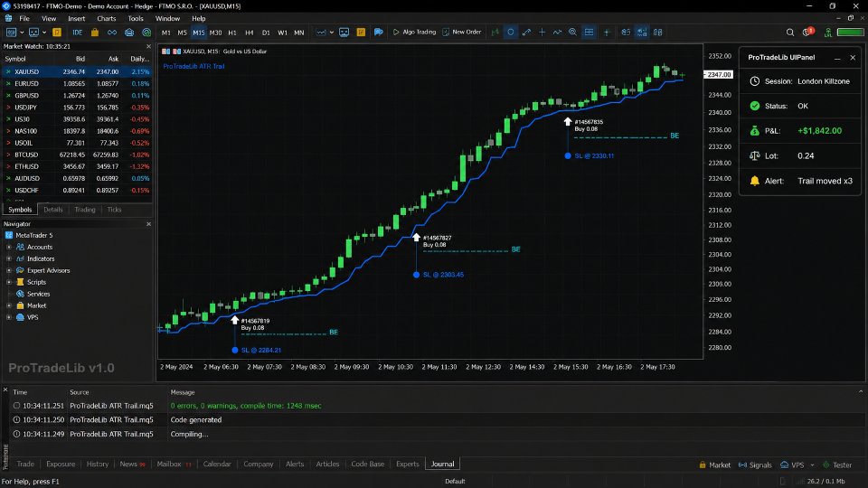
Task: Expand the Indicators node in Navigator
Action: click(9, 258)
